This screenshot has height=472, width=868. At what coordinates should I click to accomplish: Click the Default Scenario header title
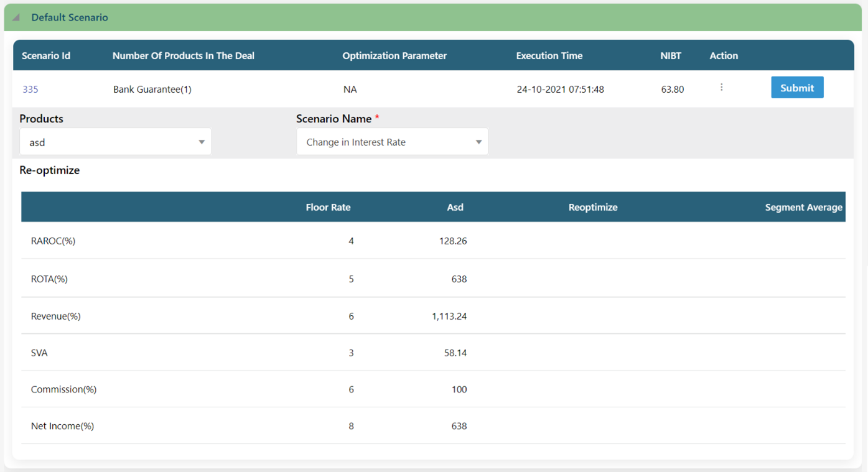(70, 17)
